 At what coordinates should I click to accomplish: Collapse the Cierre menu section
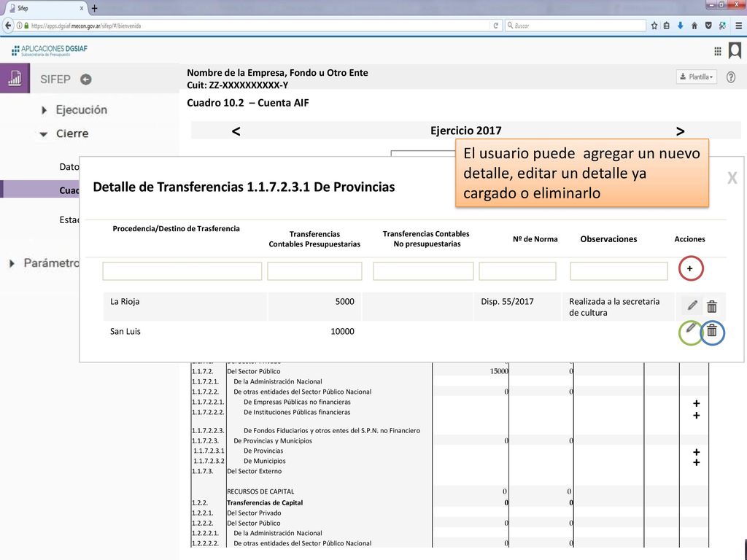click(72, 133)
